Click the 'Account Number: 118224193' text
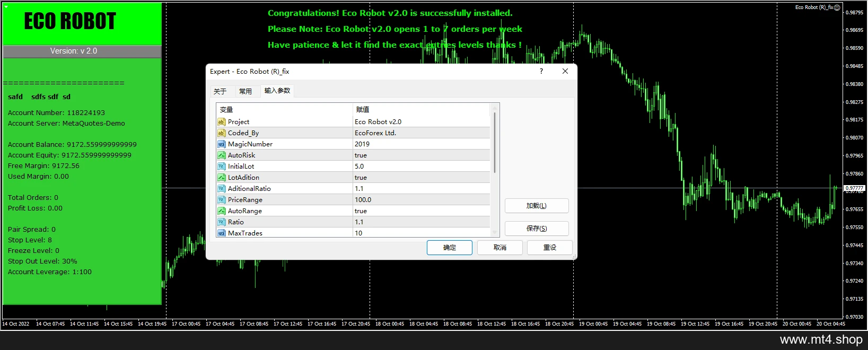868x350 pixels. pyautogui.click(x=56, y=113)
